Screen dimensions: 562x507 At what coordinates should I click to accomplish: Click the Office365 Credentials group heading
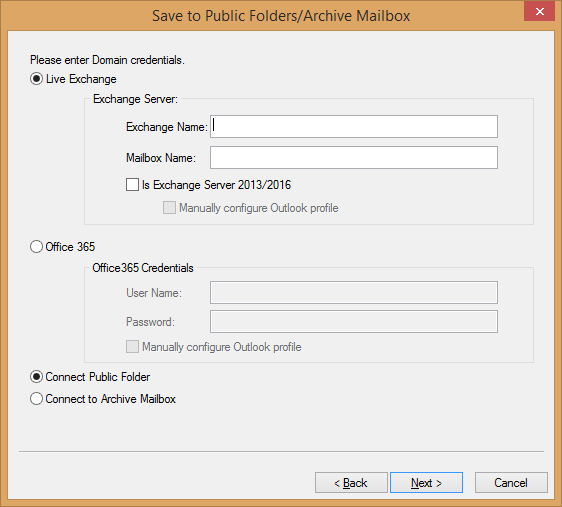[143, 268]
